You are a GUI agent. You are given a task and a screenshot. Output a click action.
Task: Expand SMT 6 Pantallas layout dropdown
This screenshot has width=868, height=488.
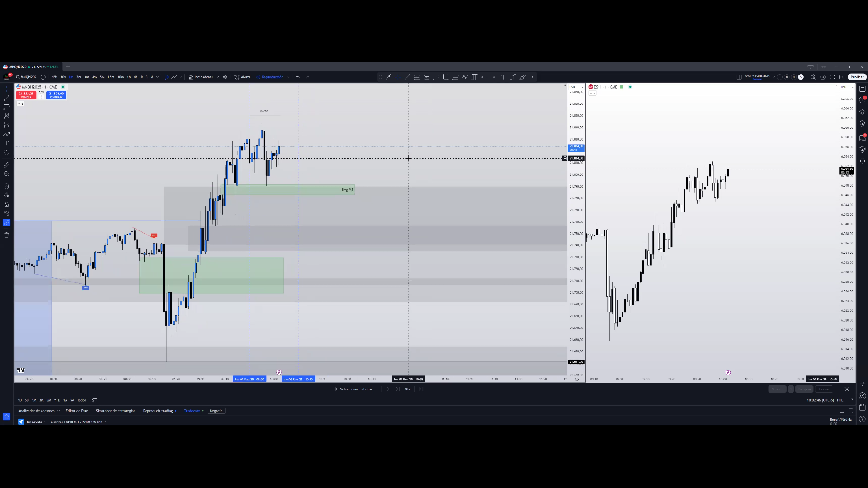pos(774,77)
